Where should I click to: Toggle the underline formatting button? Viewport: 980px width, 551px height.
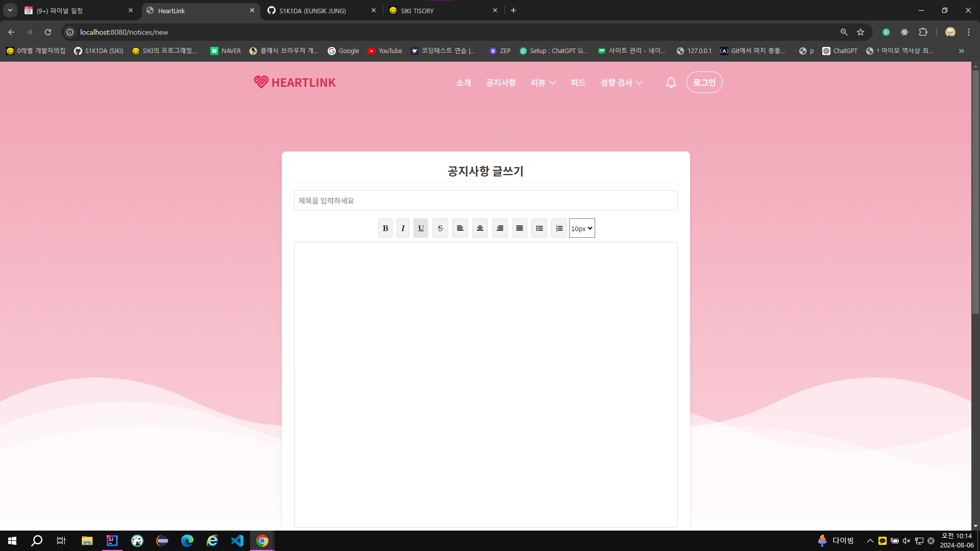click(x=421, y=228)
